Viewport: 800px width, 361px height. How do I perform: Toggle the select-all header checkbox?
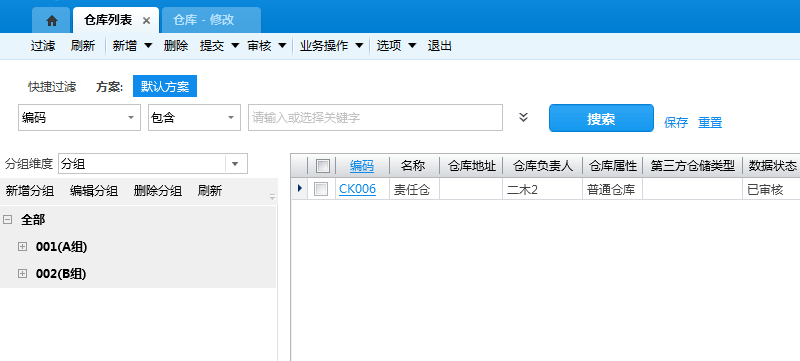point(323,166)
